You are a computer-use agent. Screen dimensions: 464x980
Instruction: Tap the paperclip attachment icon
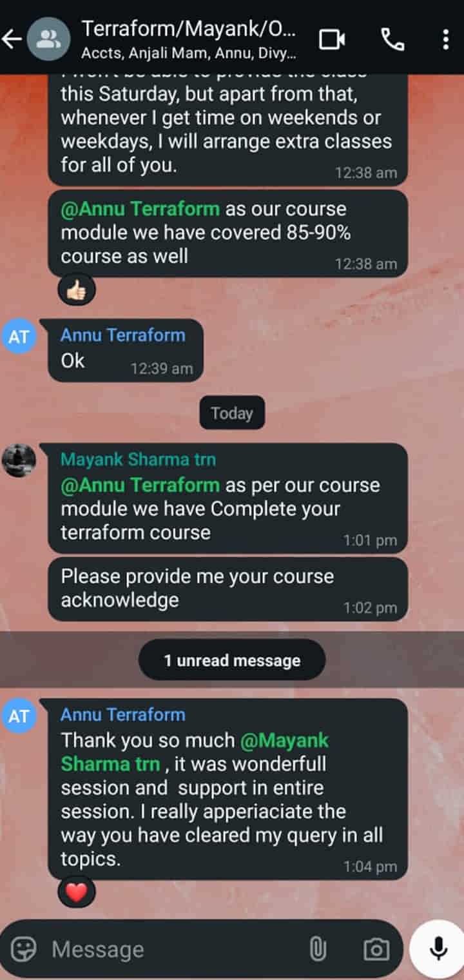[x=318, y=949]
